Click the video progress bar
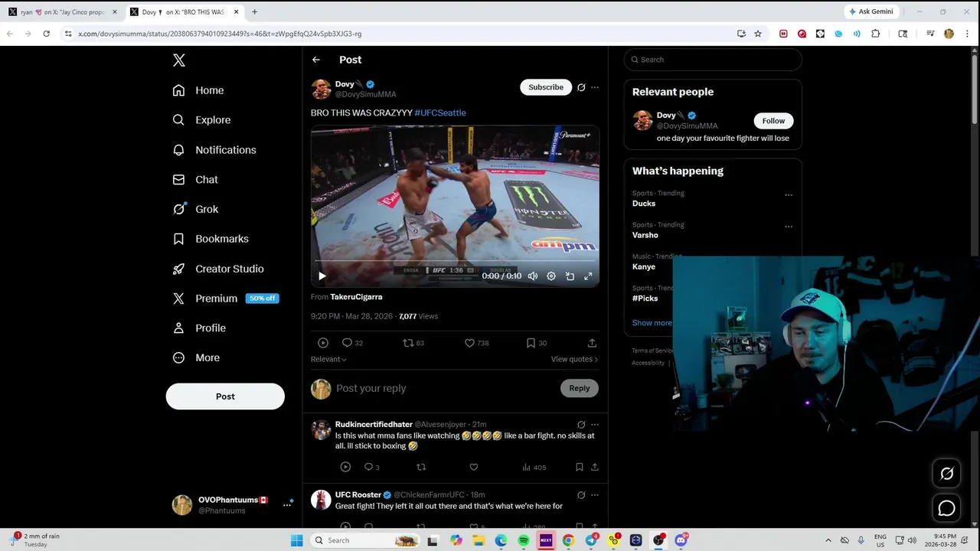 click(455, 261)
